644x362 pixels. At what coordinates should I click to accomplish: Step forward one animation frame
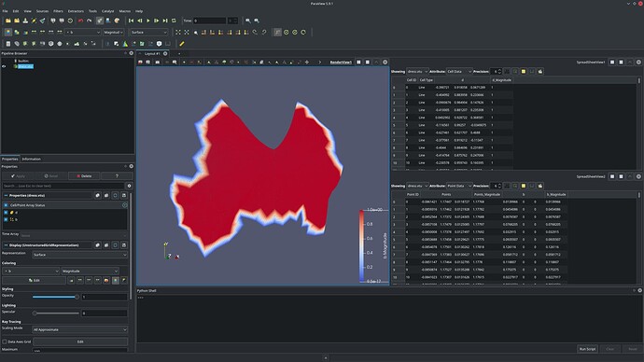point(157,21)
